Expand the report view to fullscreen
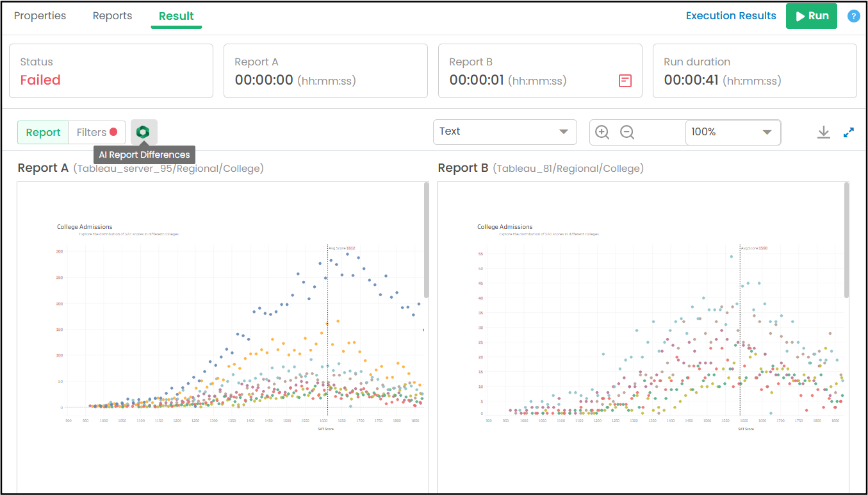 [x=849, y=132]
